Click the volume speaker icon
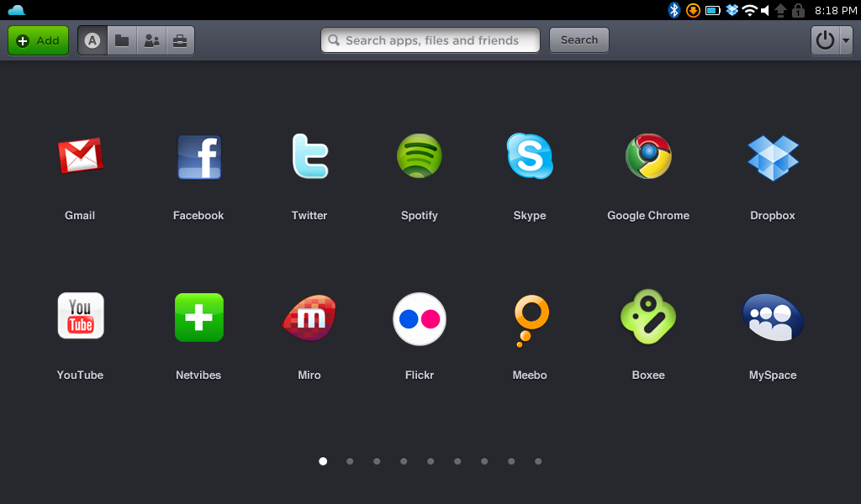The height and width of the screenshot is (504, 861). pos(765,10)
